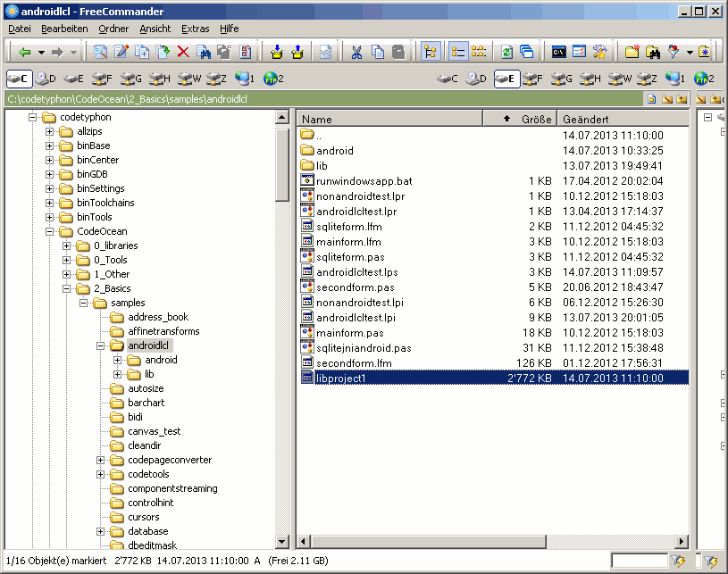Open the Bearbeiten menu
Viewport: 728px width, 574px height.
point(64,29)
